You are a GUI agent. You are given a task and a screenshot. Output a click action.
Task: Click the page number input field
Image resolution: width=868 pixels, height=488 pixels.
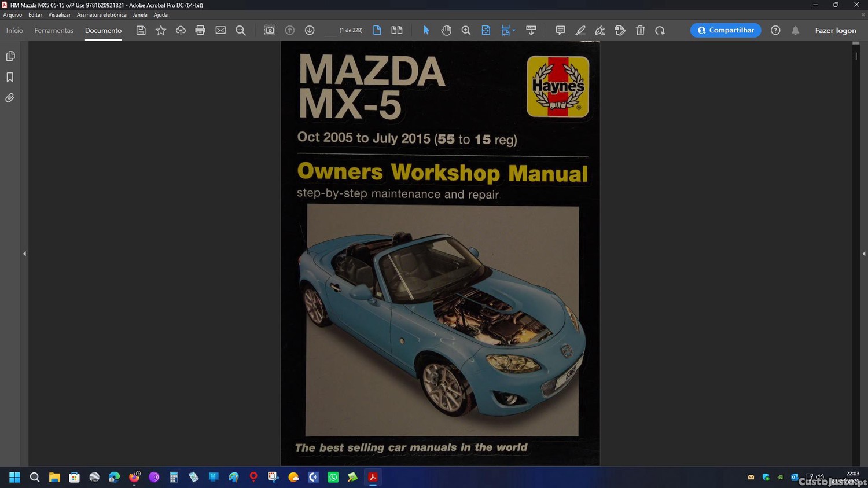pos(330,30)
